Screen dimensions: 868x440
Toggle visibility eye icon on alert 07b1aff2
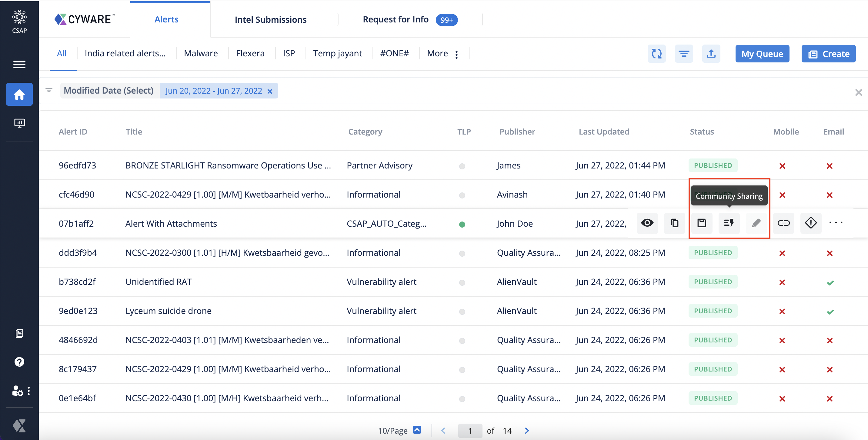pos(647,223)
